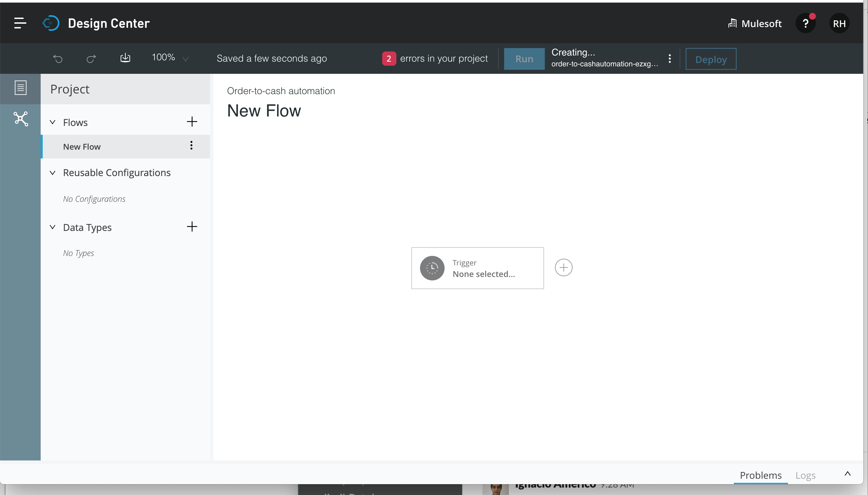The image size is (868, 495).
Task: Click the export download icon
Action: click(x=125, y=58)
